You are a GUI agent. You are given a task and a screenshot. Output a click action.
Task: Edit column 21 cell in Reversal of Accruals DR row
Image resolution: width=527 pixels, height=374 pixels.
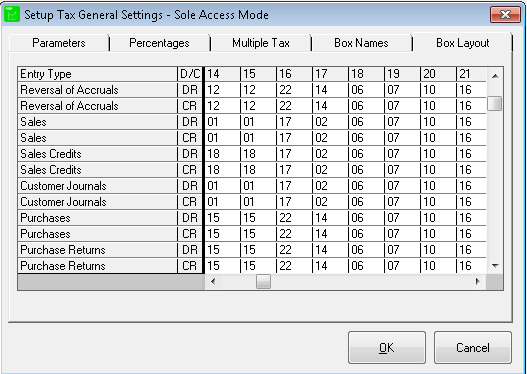tap(471, 90)
